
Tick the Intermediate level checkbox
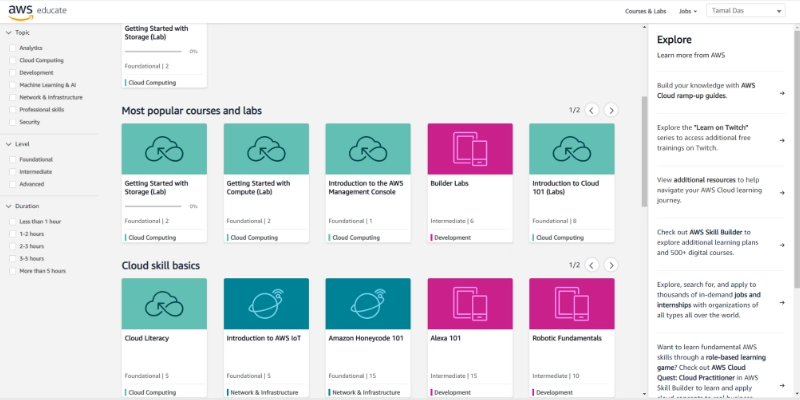pos(13,172)
